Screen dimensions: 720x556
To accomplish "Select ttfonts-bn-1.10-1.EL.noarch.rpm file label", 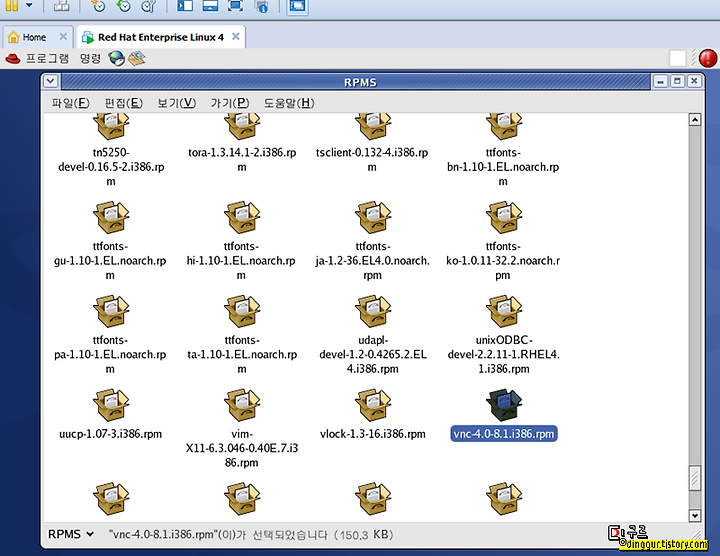I will click(503, 167).
